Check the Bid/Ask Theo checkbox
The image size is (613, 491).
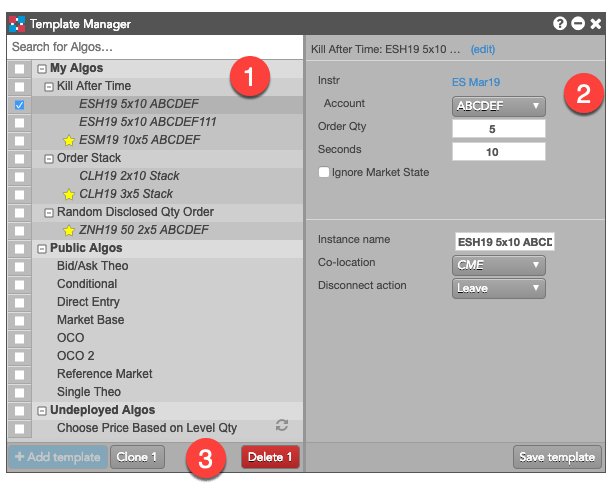(x=19, y=267)
